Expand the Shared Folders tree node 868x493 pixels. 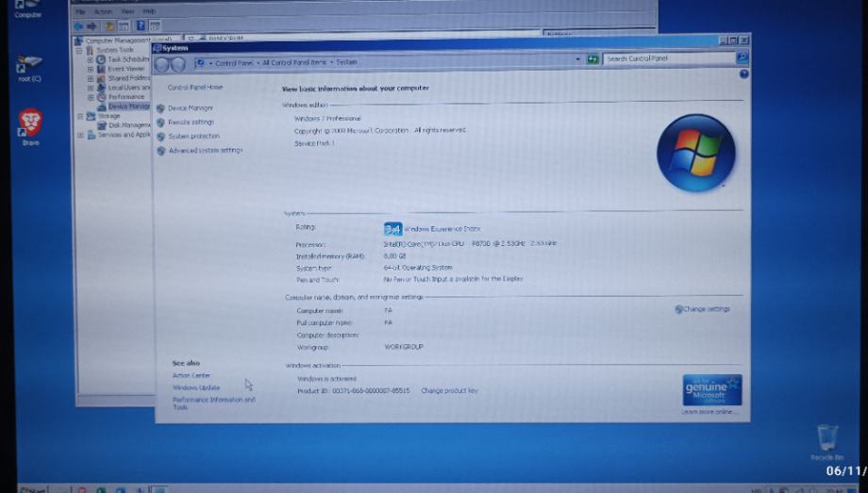point(91,78)
